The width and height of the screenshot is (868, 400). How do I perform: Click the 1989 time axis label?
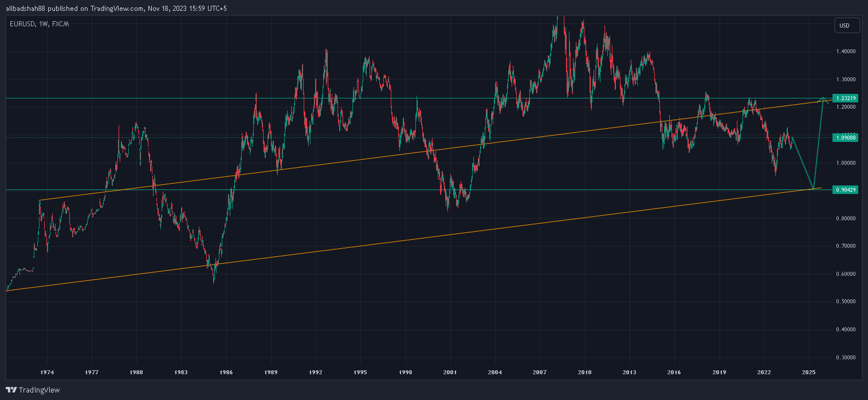(x=271, y=372)
